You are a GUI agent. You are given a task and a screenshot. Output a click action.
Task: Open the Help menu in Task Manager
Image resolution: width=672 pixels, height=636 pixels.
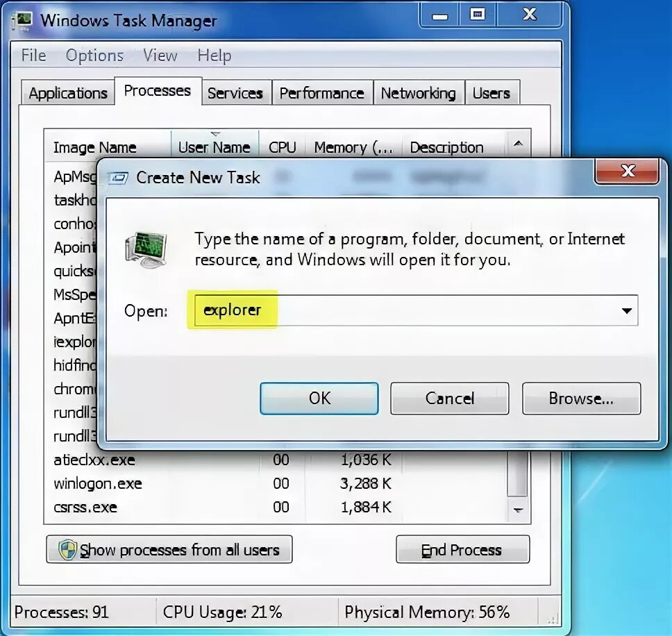tap(215, 56)
